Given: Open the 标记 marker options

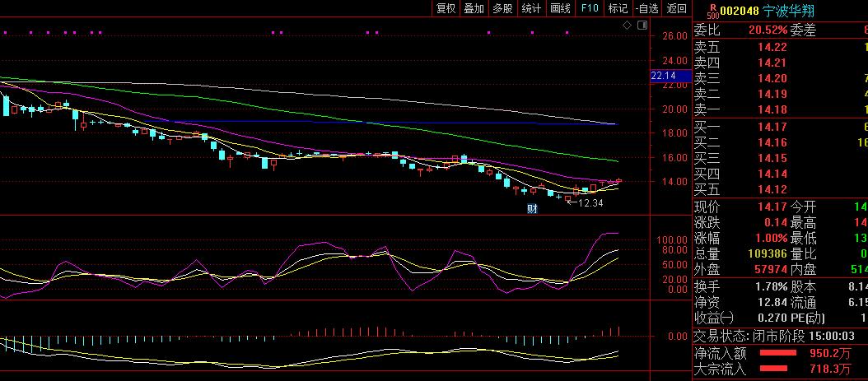Looking at the screenshot, I should [618, 8].
